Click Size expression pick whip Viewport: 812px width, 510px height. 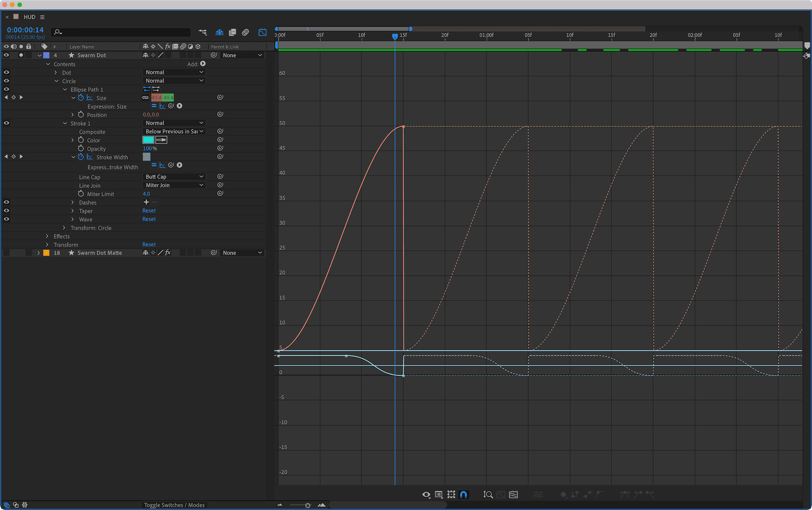(171, 106)
